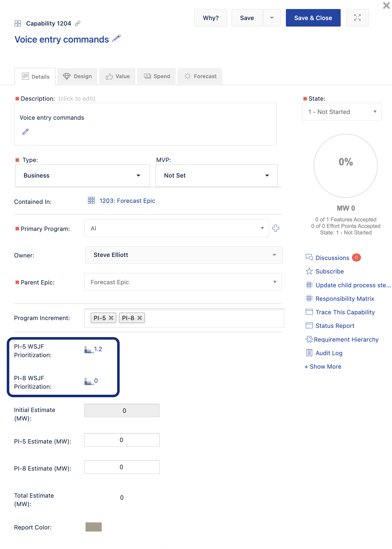This screenshot has height=549, width=392.
Task: Open the Responsibility Matrix link
Action: point(345,299)
